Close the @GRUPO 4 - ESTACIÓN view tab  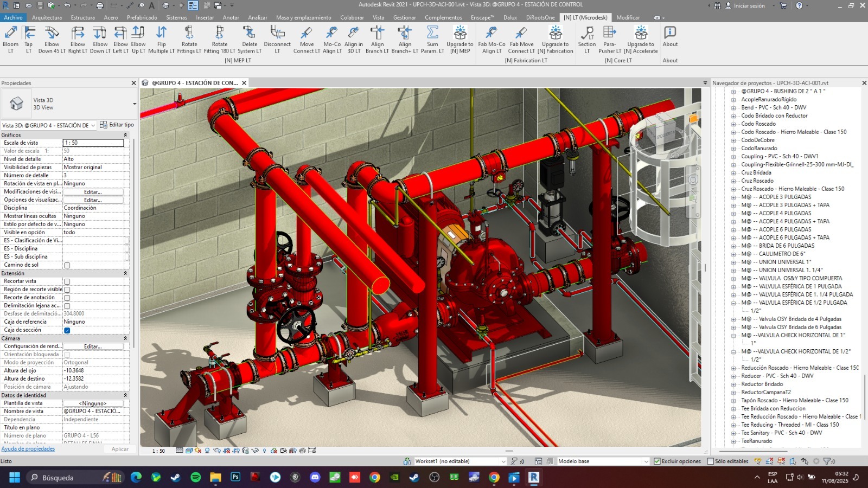244,83
